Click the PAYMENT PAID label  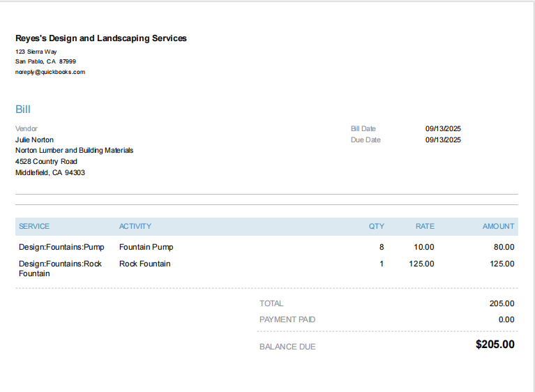click(287, 319)
